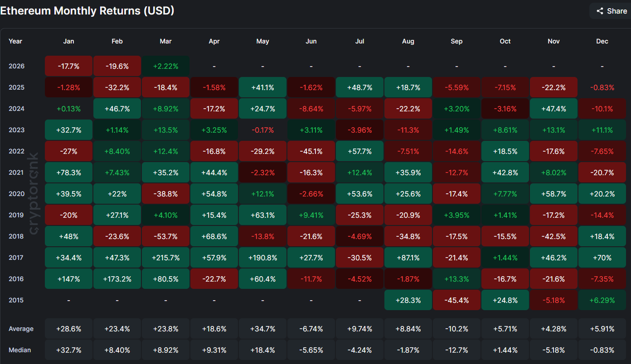
Task: Click the November 2020 cell showing +58.7%
Action: click(553, 194)
